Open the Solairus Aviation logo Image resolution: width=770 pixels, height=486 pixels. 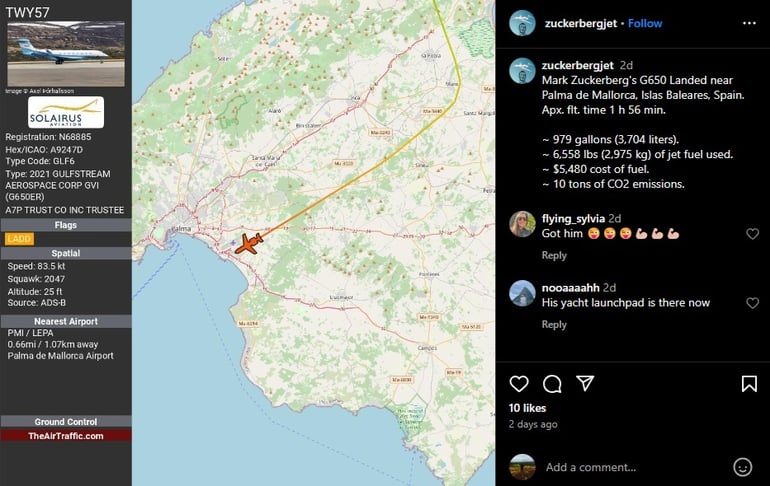pyautogui.click(x=66, y=112)
